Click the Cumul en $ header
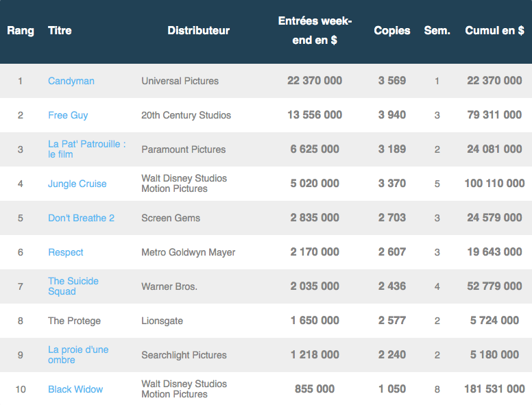 coord(495,31)
